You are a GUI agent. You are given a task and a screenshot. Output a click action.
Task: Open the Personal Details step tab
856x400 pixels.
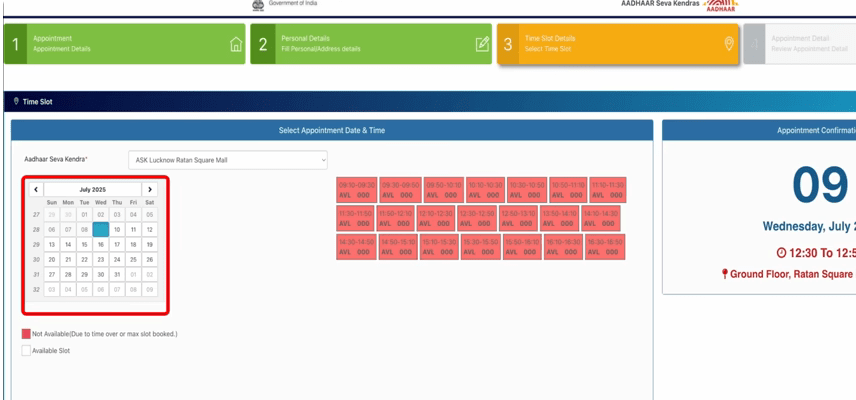click(371, 44)
